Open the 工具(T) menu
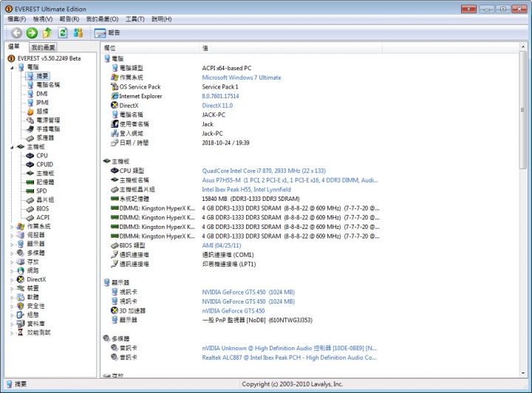 coord(135,19)
